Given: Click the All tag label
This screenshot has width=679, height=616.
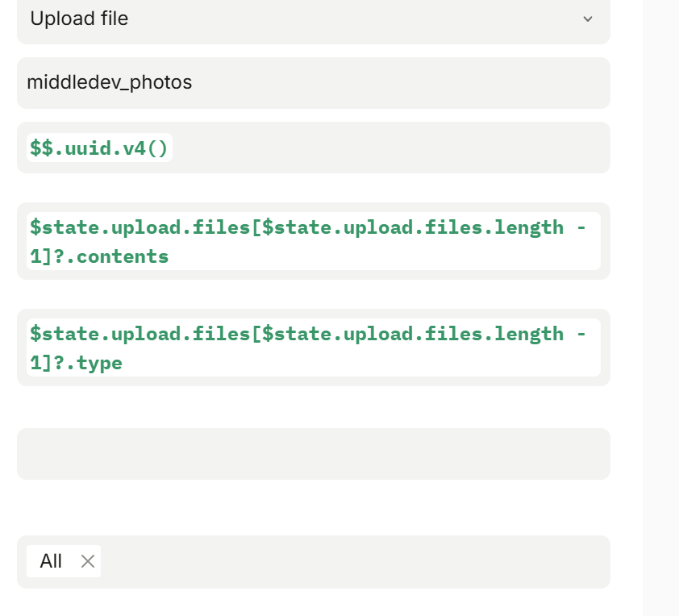Looking at the screenshot, I should coord(51,561).
